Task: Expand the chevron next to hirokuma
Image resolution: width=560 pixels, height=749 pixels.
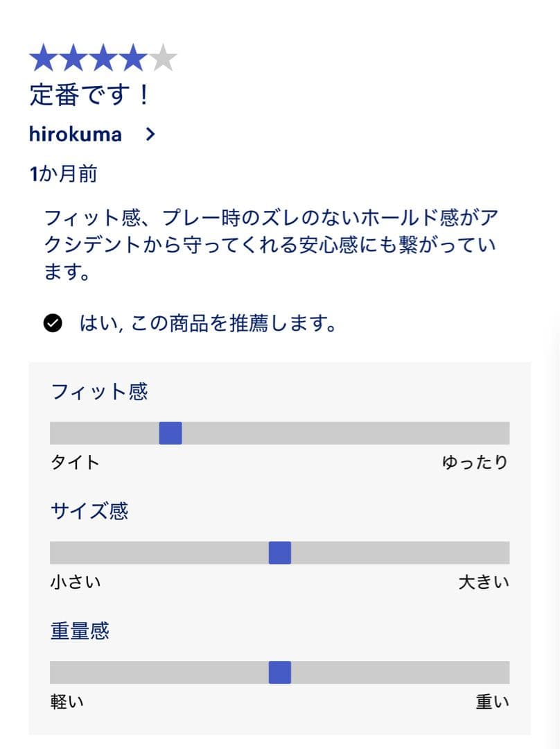Action: (x=150, y=135)
